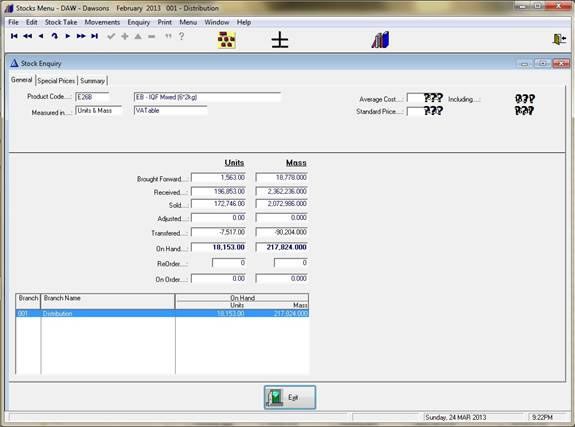Click the Standard Price field
This screenshot has height=427, width=575.
click(425, 111)
